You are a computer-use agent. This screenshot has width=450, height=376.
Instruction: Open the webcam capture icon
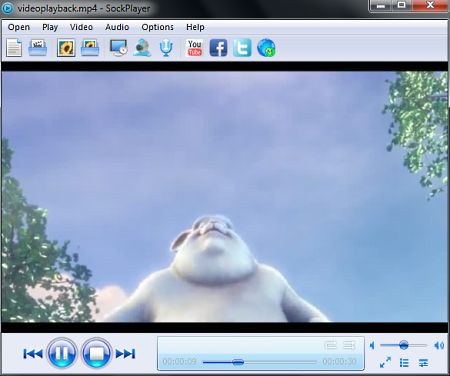[142, 48]
